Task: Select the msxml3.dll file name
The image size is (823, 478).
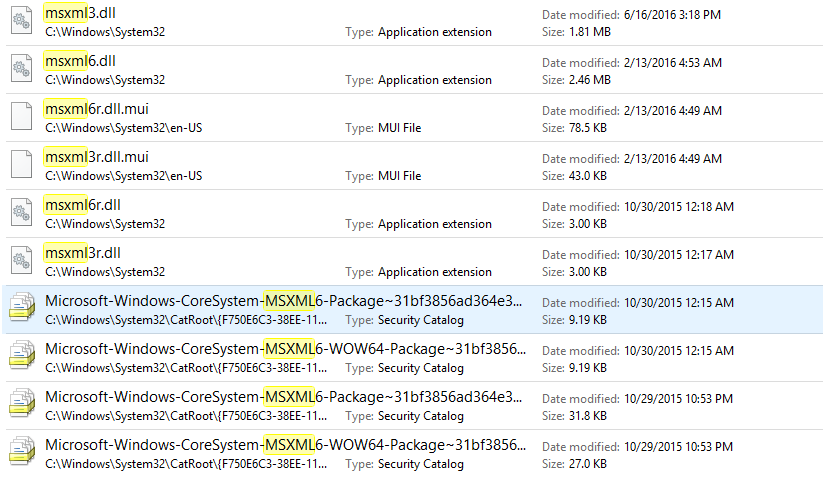Action: click(x=80, y=13)
